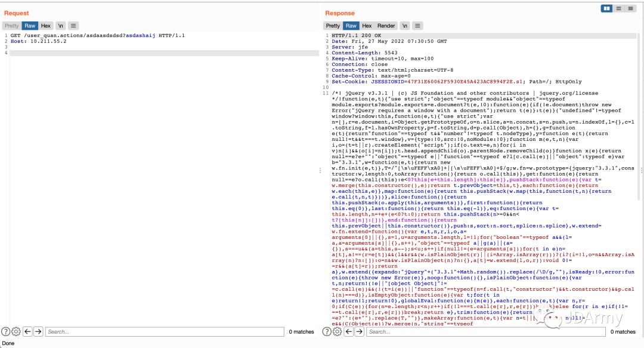Open Response panel message options menu icon
Image resolution: width=644 pixels, height=348 pixels.
click(x=417, y=26)
